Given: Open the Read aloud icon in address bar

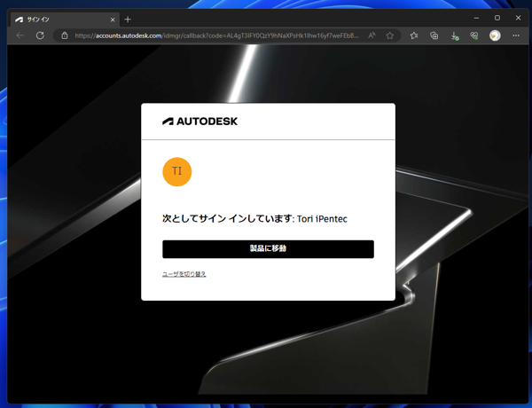Looking at the screenshot, I should click(x=372, y=35).
